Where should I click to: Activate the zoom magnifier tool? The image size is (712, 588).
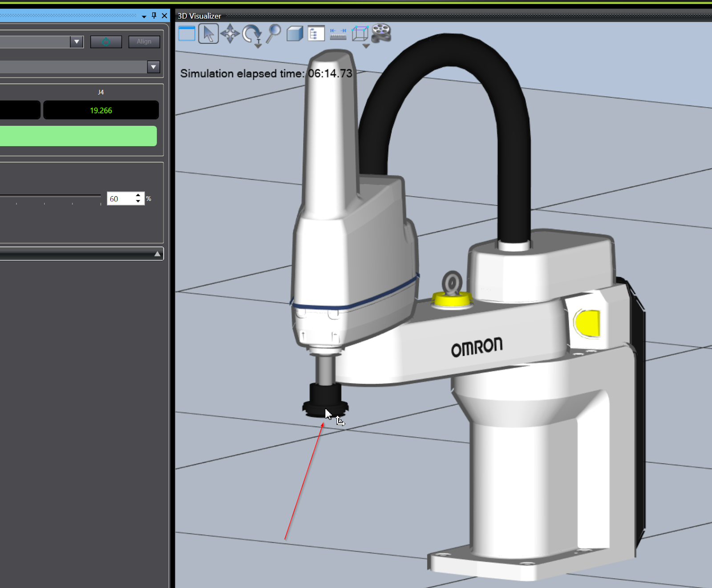[x=273, y=34]
